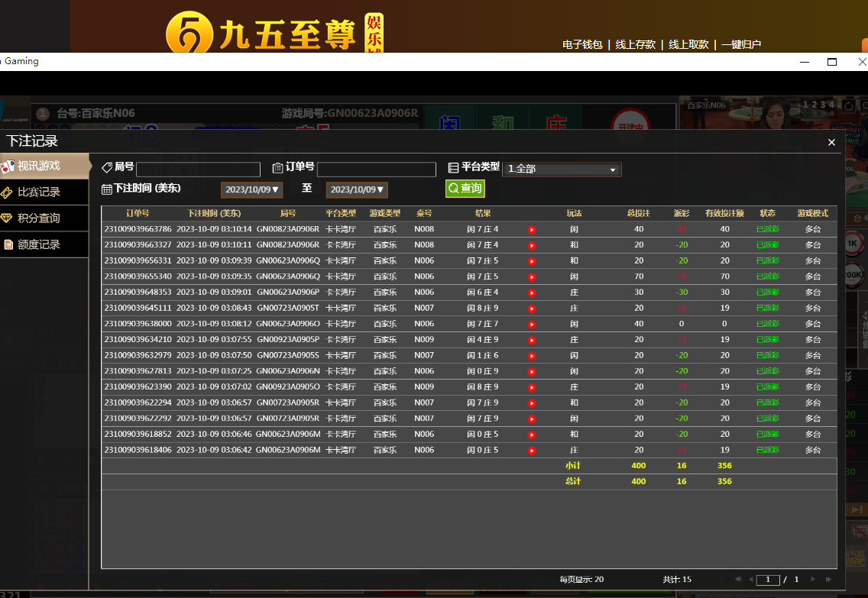The width and height of the screenshot is (868, 598).
Task: Play video replay for order 231009039618406
Action: click(532, 451)
